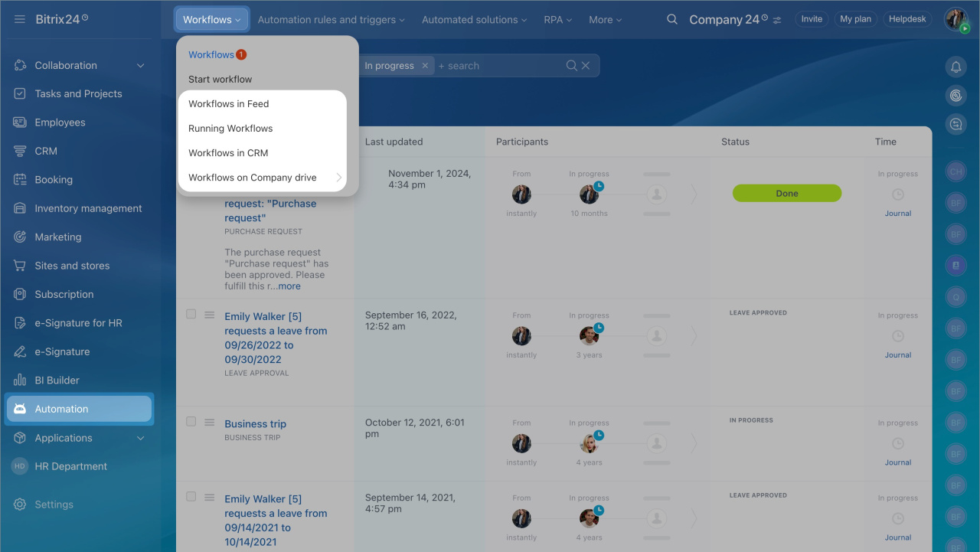980x552 pixels.
Task: Click the search magnifier in the top bar
Action: coord(672,19)
